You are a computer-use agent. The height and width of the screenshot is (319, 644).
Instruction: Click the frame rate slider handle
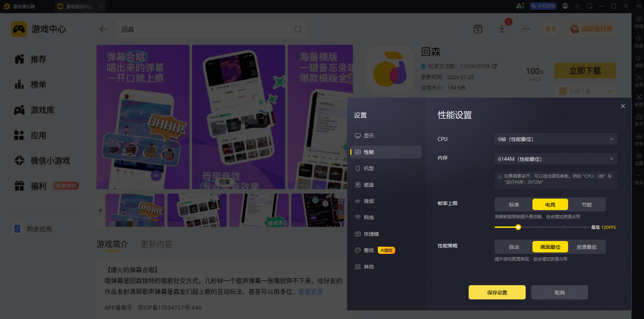(x=518, y=227)
